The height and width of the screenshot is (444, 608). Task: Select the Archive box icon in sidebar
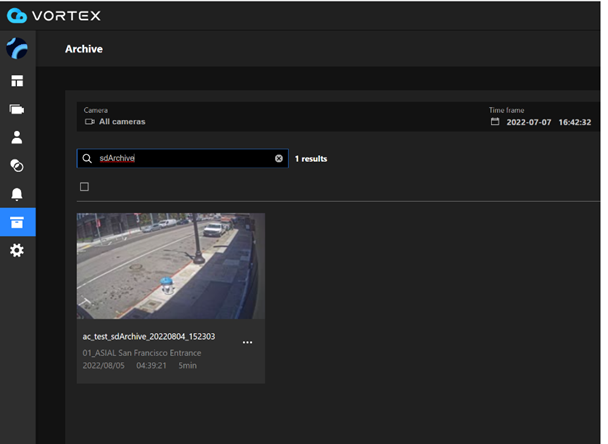pyautogui.click(x=17, y=221)
